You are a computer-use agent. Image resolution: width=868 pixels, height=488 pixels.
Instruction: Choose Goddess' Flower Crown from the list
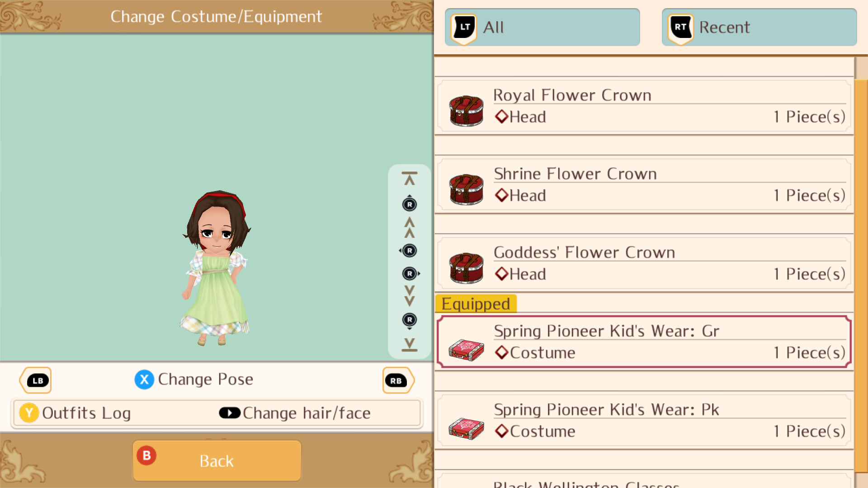[644, 263]
